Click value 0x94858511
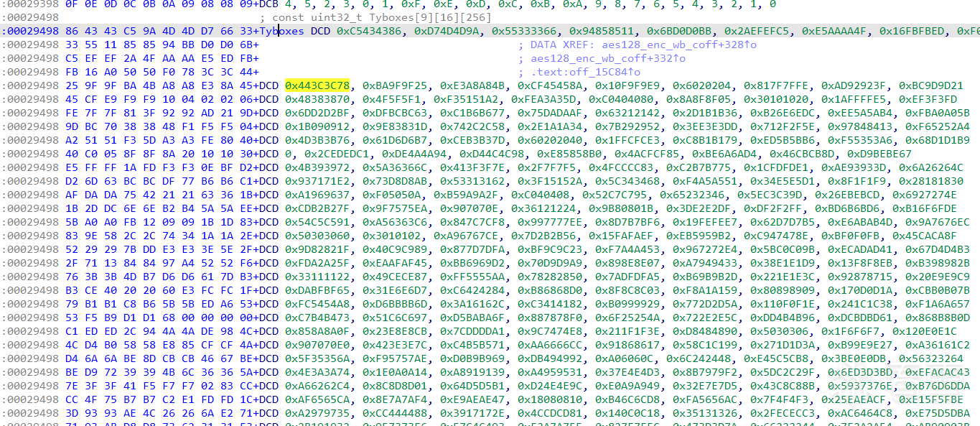The image size is (980, 426). pos(602,32)
